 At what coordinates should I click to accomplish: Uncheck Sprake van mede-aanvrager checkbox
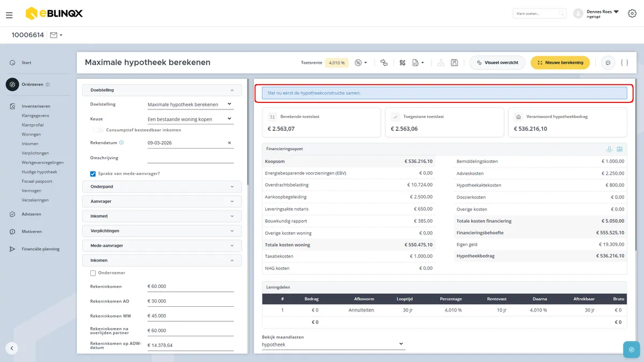pos(93,173)
